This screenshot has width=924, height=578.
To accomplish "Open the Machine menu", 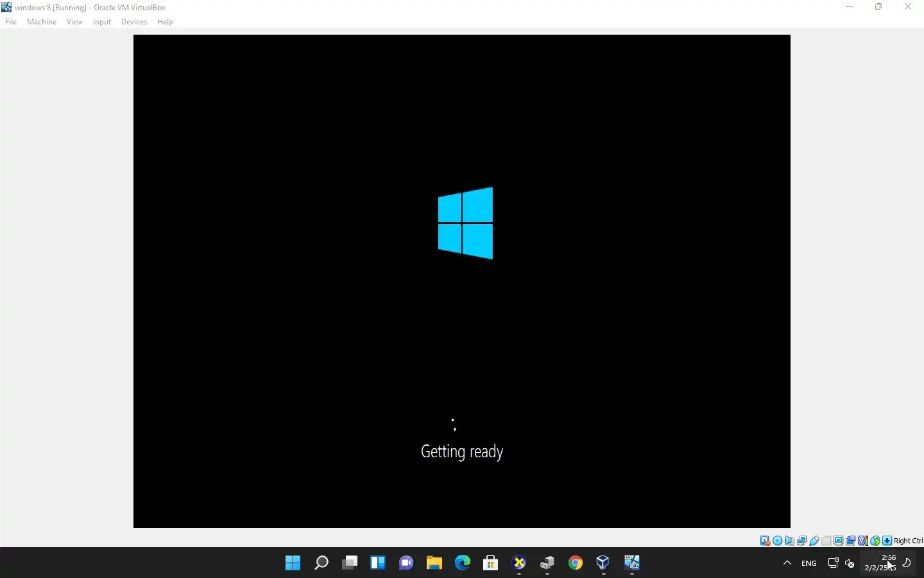I will tap(42, 22).
